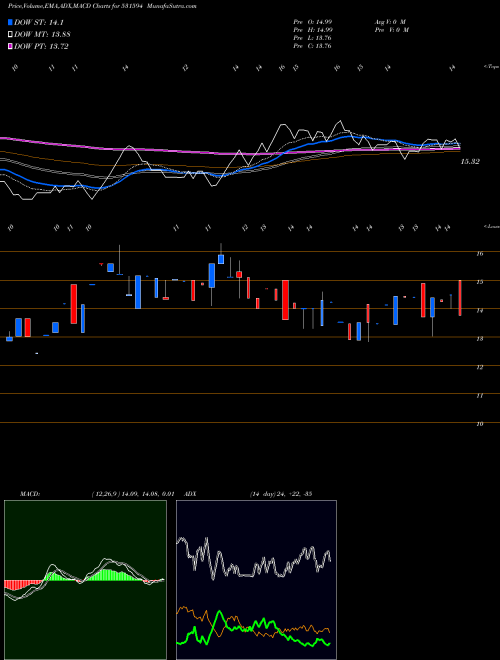Click the 13 price axis label
The height and width of the screenshot is (660, 500).
coord(479,338)
